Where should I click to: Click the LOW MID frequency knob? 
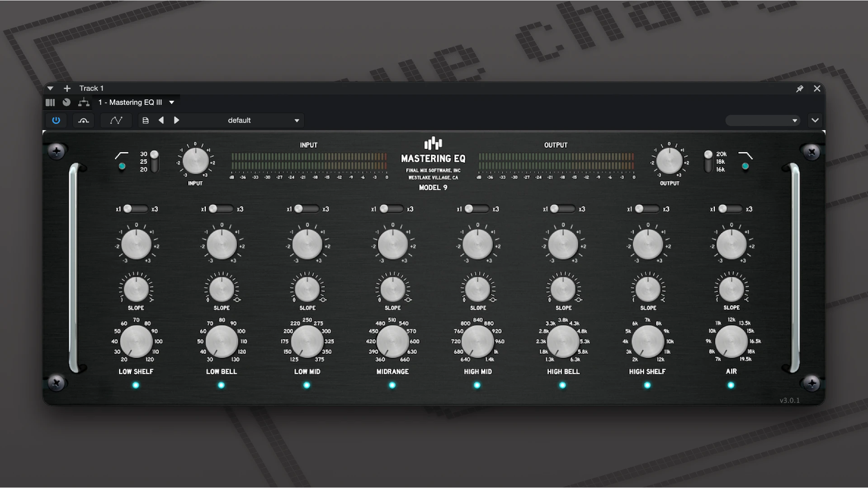click(x=307, y=341)
